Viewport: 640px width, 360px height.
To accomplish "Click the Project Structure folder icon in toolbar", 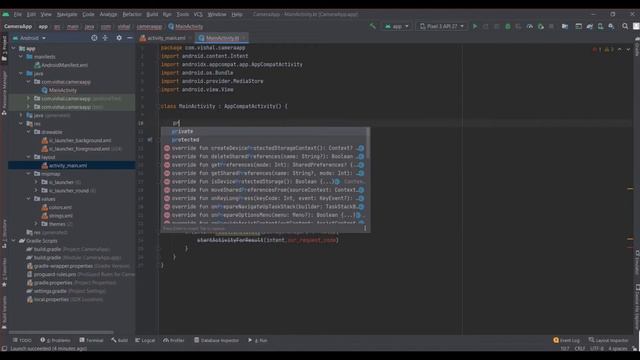I will tap(565, 26).
